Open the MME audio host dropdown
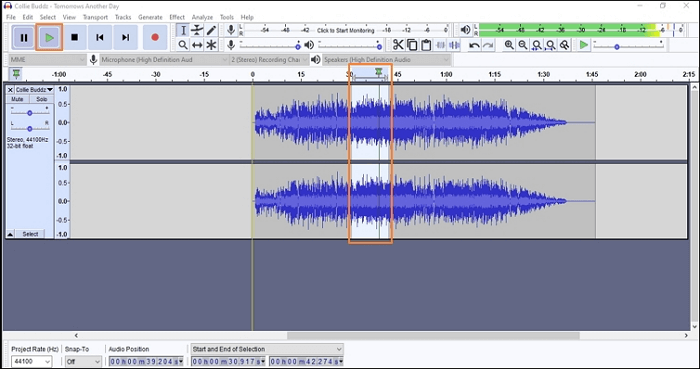The image size is (700, 369). pyautogui.click(x=47, y=59)
